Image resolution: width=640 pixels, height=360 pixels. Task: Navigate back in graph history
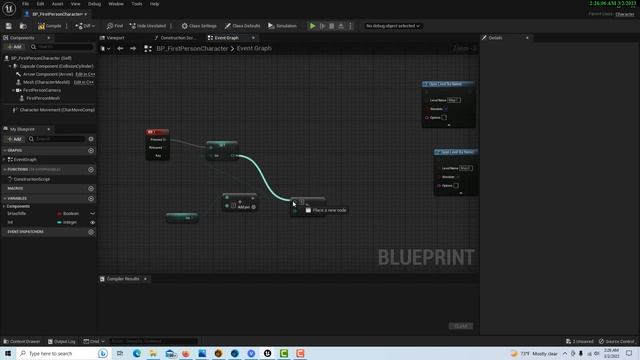120,49
